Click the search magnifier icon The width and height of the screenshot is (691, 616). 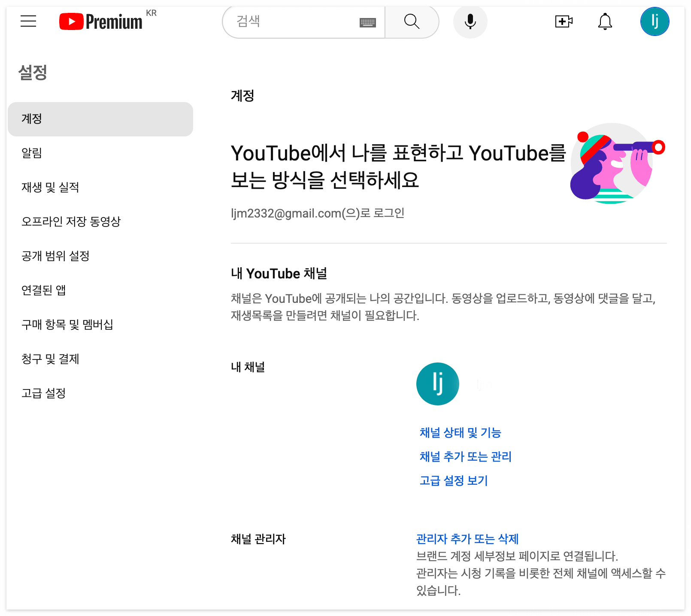412,21
